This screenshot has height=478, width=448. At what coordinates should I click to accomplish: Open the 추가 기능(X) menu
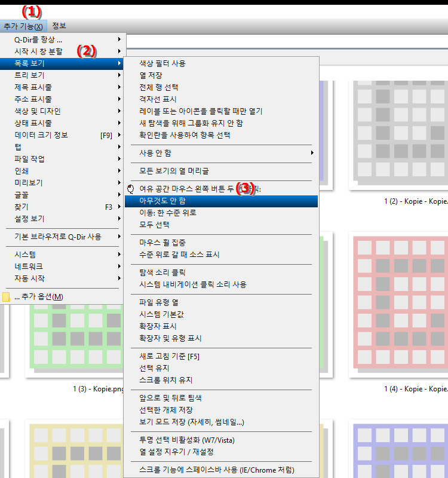(23, 26)
